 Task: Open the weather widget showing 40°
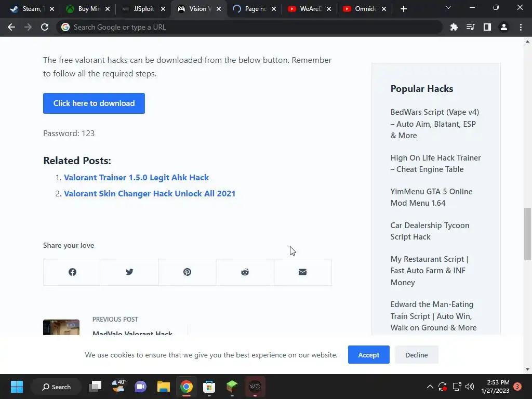(118, 387)
